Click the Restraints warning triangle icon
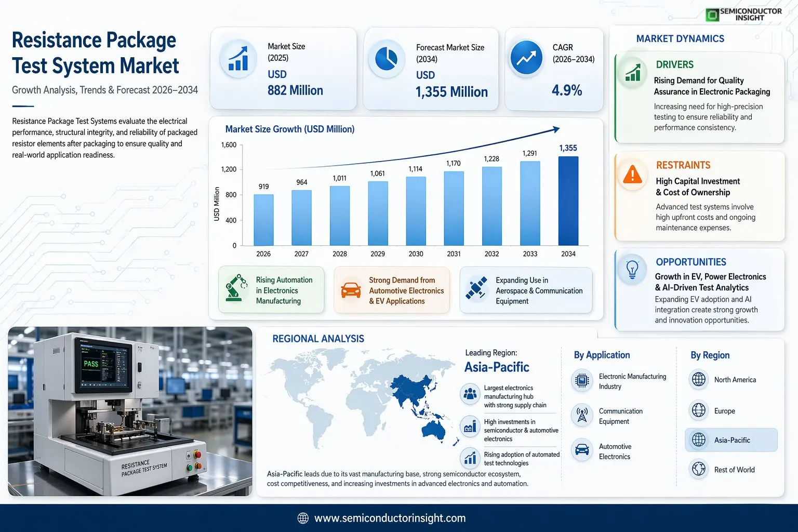Screen dimensions: 798x532 click(632, 175)
